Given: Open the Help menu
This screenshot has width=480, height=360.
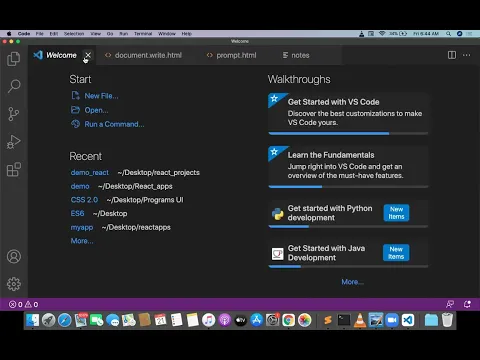Looking at the screenshot, I should tap(187, 34).
